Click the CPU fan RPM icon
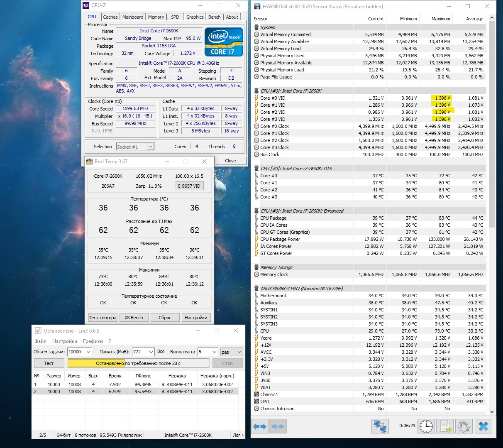Screen dimensions: 503x448 [x=256, y=401]
